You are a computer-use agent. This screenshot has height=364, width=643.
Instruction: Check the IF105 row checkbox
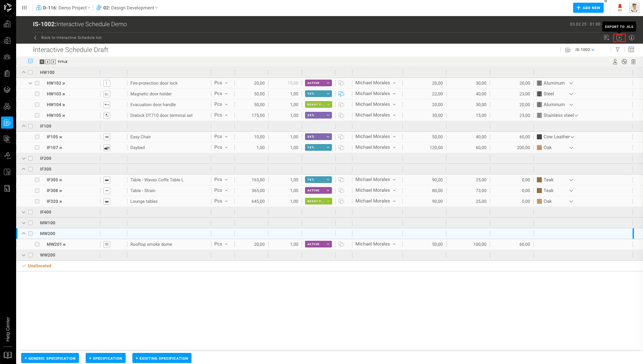37,137
